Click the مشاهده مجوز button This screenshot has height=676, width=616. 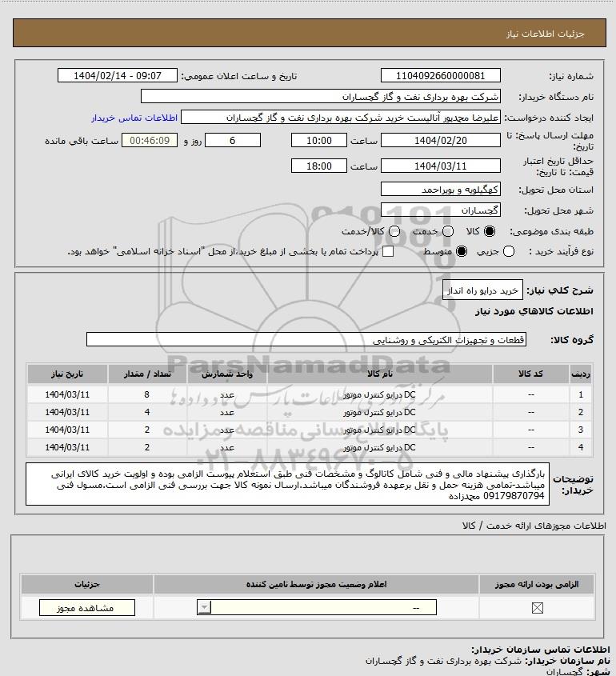[x=87, y=608]
